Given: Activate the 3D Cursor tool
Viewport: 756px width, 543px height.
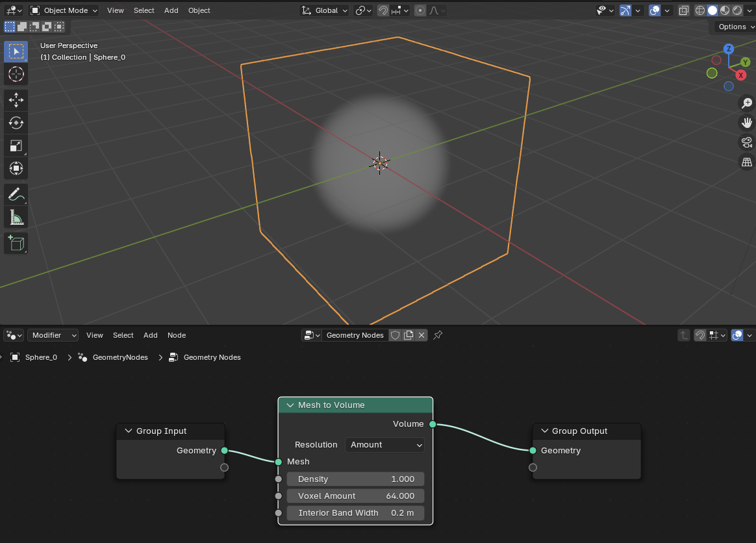Looking at the screenshot, I should (x=16, y=74).
